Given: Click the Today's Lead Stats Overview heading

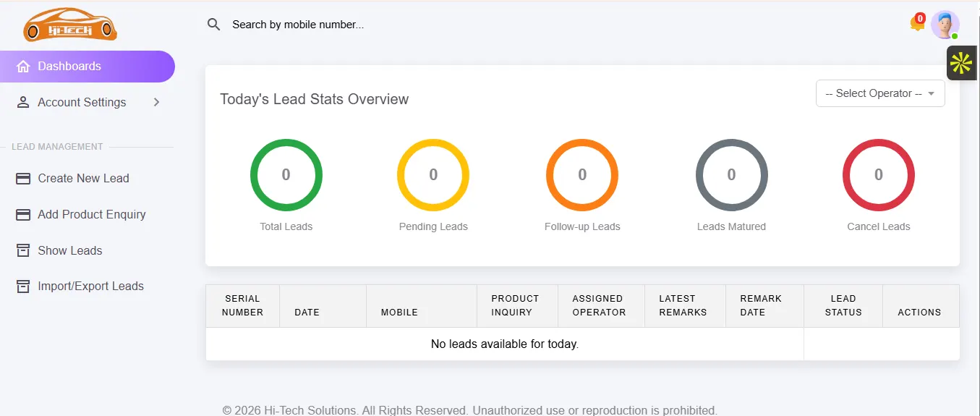Looking at the screenshot, I should 315,99.
